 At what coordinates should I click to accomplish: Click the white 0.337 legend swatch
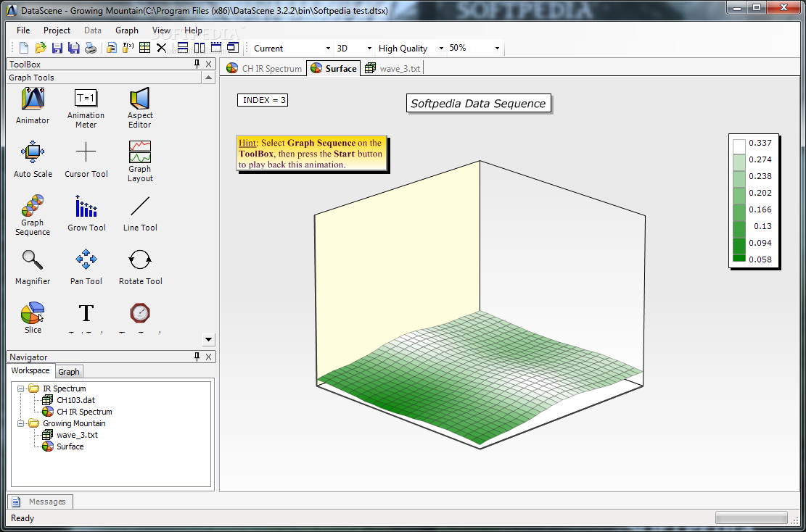tap(739, 146)
